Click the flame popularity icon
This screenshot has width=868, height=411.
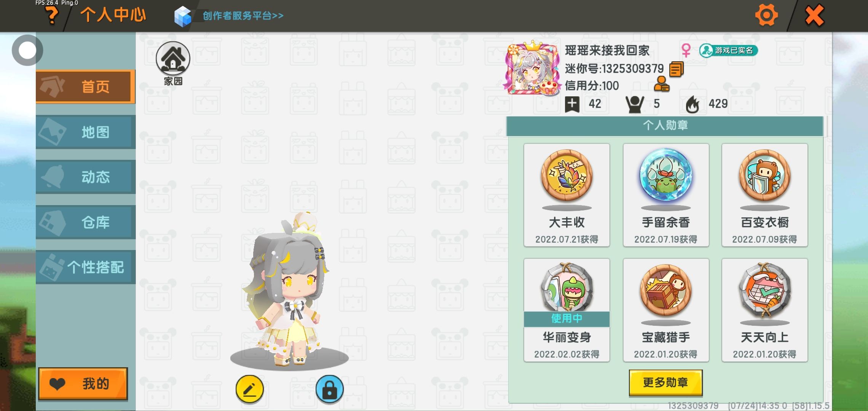coord(692,104)
